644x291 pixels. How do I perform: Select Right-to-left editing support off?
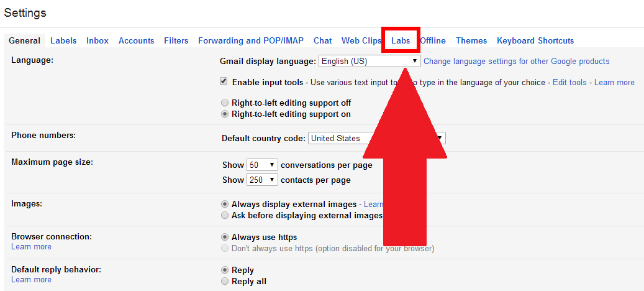click(x=225, y=103)
